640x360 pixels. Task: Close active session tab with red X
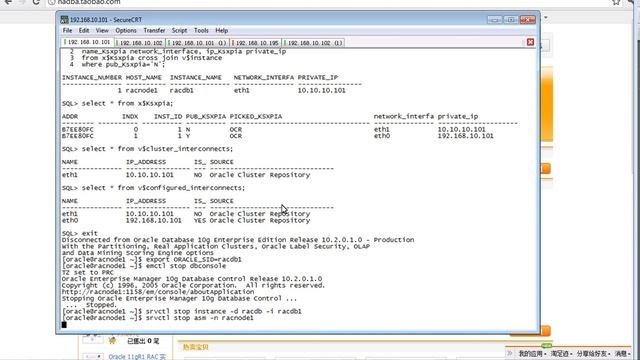click(x=530, y=42)
